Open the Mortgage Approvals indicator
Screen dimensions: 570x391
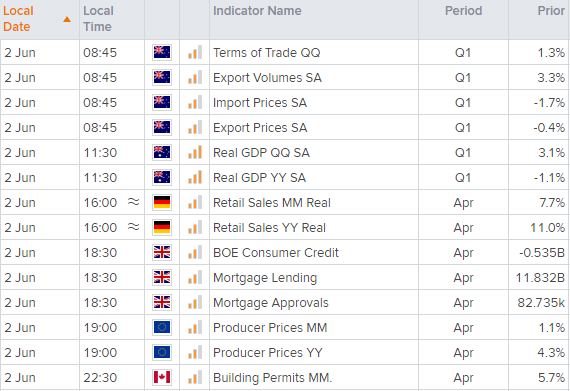(270, 302)
